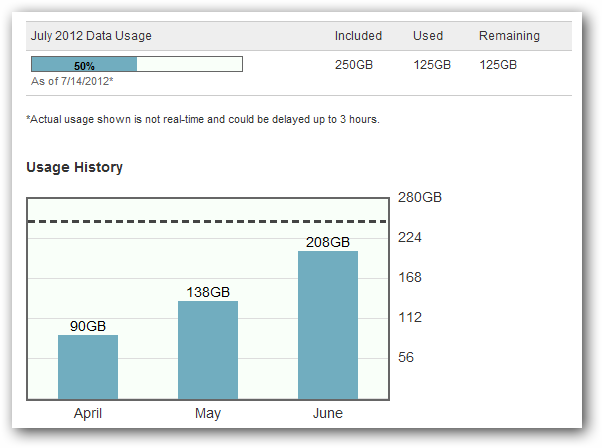Click the As of 7/14/2012 date text
This screenshot has width=602, height=448.
73,80
